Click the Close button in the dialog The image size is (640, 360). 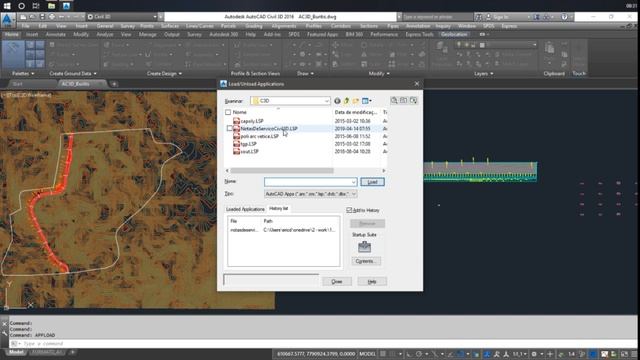pyautogui.click(x=337, y=282)
